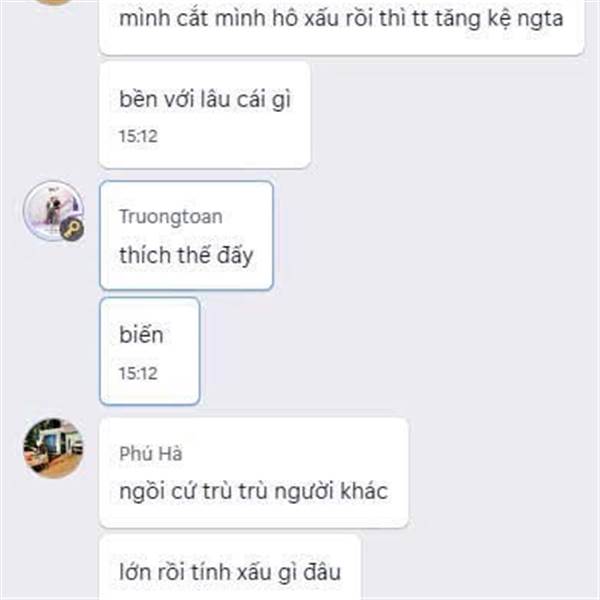
Task: Click the sender name Truongtoan
Action: click(x=171, y=217)
